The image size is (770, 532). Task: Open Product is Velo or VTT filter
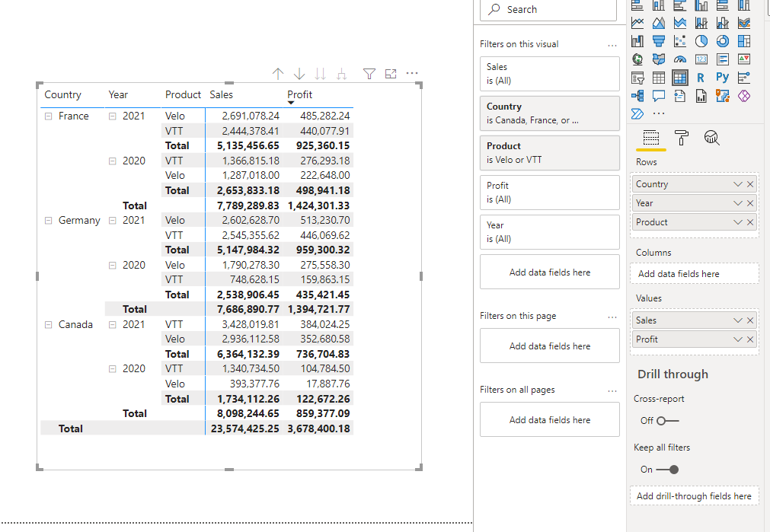coord(549,153)
